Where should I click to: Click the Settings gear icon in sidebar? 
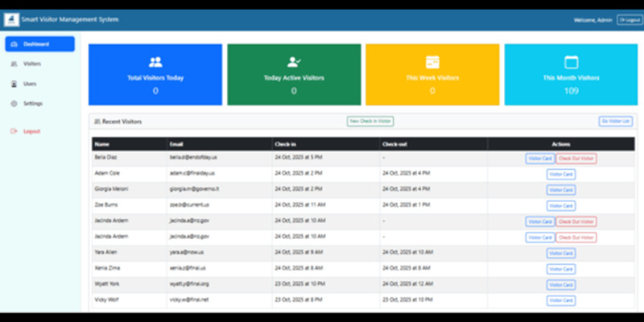pos(14,104)
